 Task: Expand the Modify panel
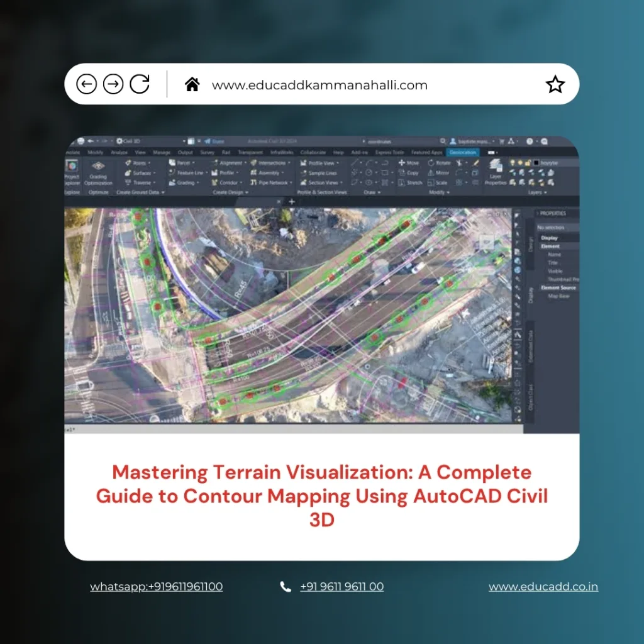click(x=439, y=192)
